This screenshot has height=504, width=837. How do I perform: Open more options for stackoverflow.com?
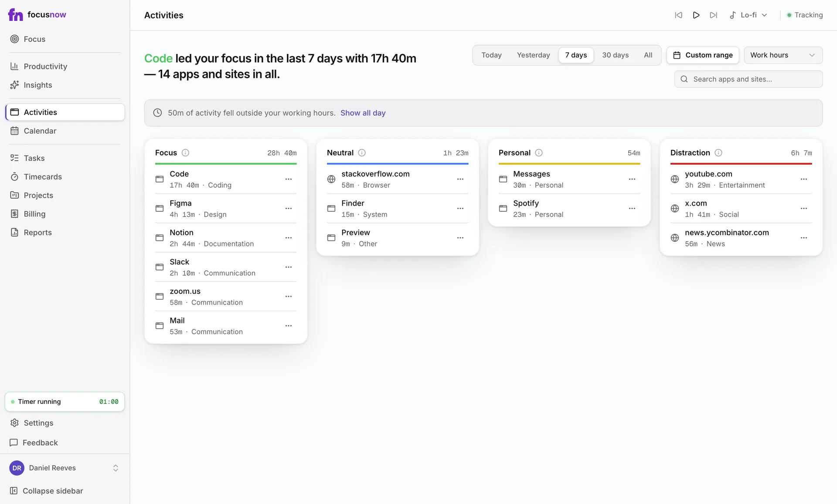(x=460, y=179)
